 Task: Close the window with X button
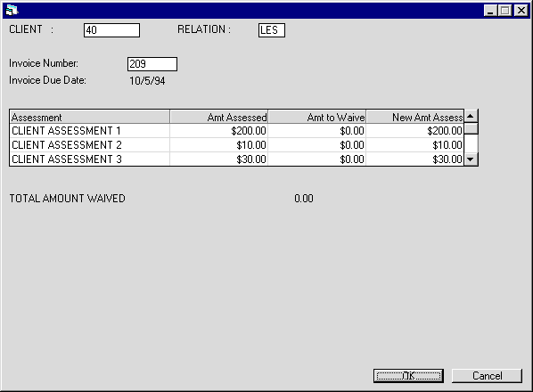click(x=521, y=11)
